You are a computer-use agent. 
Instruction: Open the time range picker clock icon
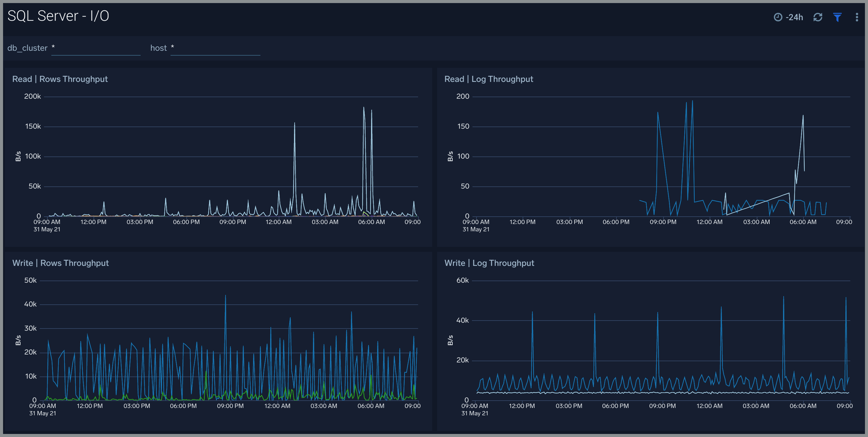coord(778,17)
